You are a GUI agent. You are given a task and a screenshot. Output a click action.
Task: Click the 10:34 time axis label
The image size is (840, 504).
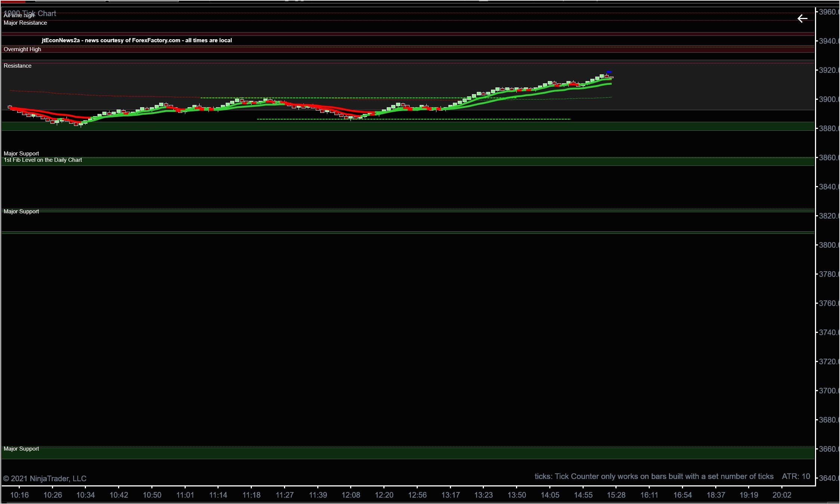point(86,495)
